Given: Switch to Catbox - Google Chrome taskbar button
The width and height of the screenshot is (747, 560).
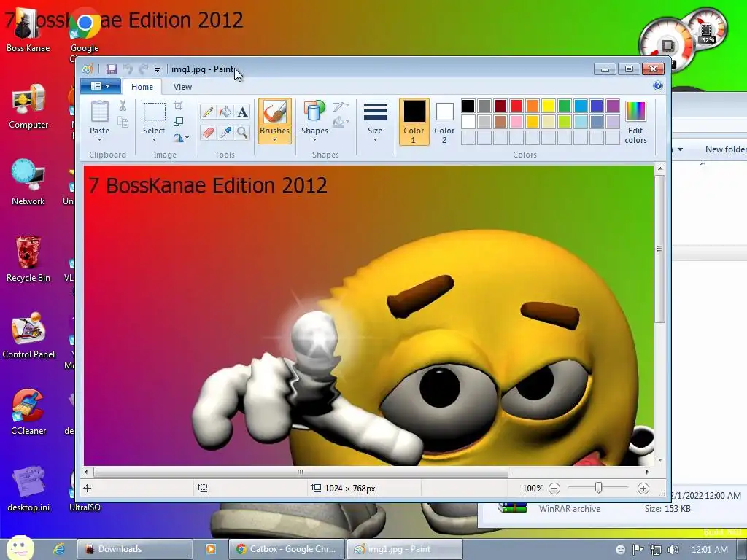Looking at the screenshot, I should pyautogui.click(x=286, y=549).
